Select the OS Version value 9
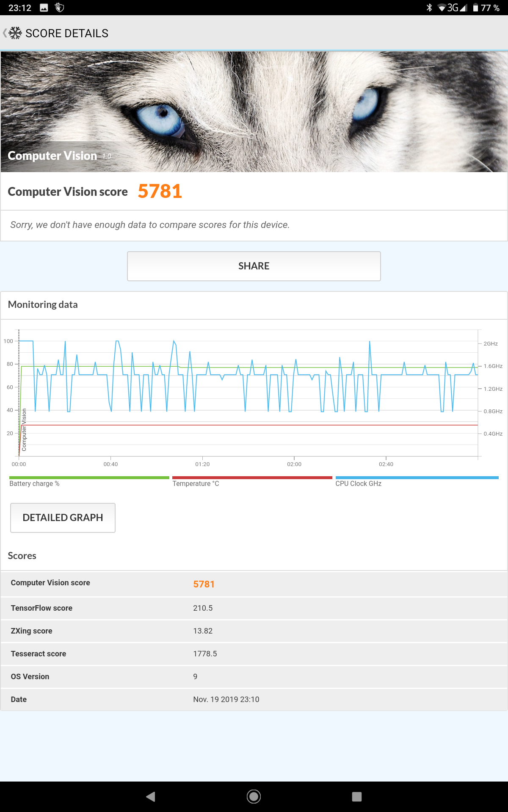This screenshot has width=508, height=812. [x=195, y=677]
